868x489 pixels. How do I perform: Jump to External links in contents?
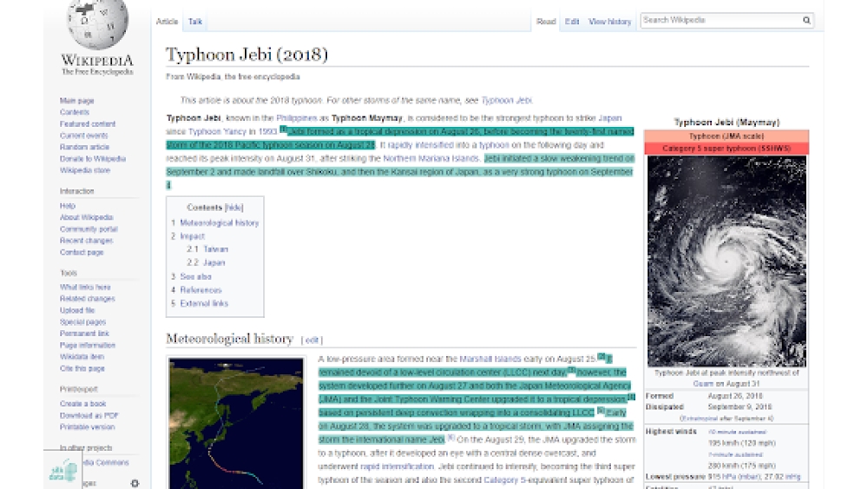tap(204, 303)
